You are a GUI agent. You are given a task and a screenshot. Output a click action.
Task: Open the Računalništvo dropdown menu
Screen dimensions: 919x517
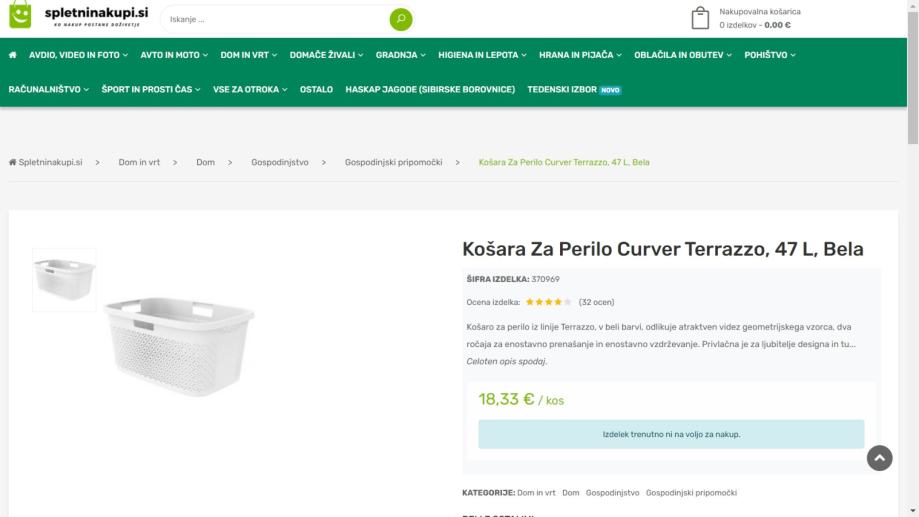(49, 89)
